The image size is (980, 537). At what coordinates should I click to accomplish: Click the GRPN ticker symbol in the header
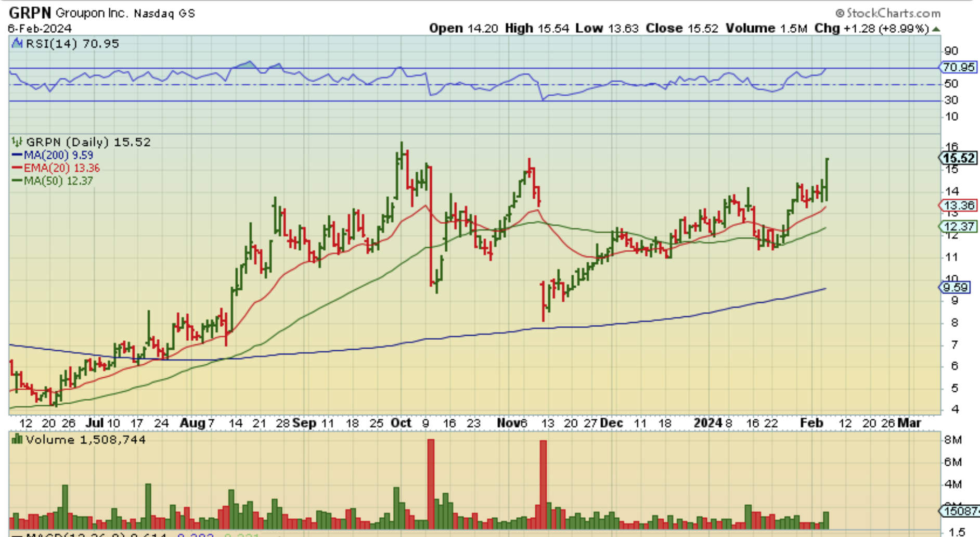[30, 12]
